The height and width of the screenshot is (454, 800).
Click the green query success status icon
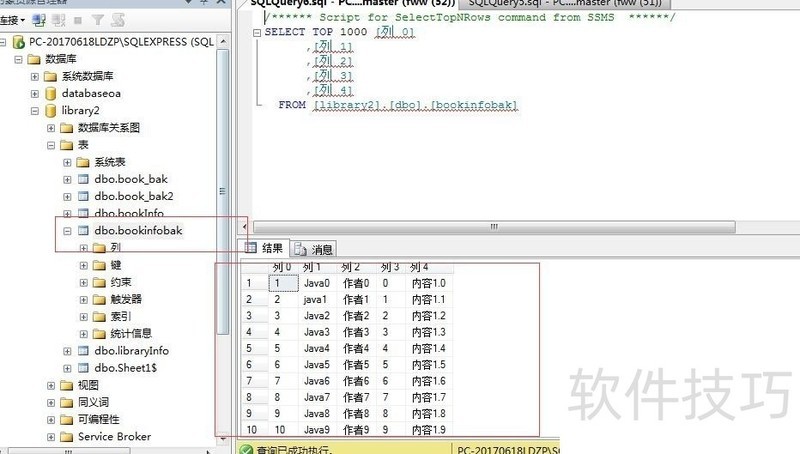pyautogui.click(x=246, y=449)
